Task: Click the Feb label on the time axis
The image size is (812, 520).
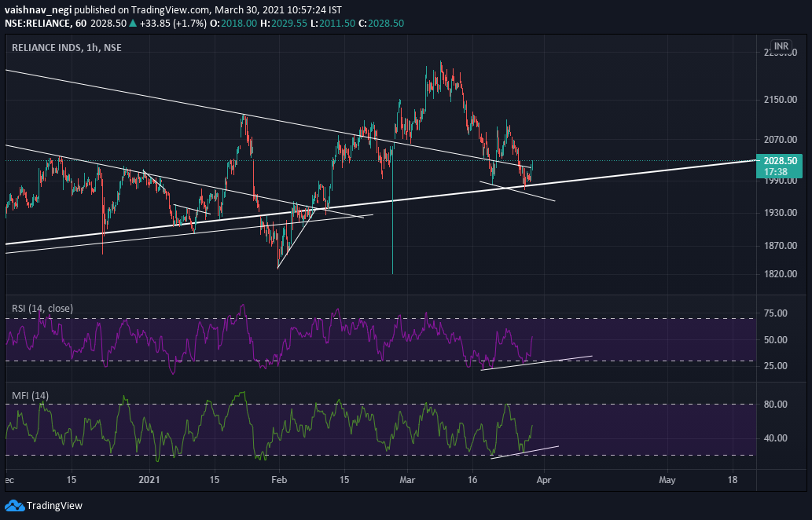Action: tap(278, 480)
